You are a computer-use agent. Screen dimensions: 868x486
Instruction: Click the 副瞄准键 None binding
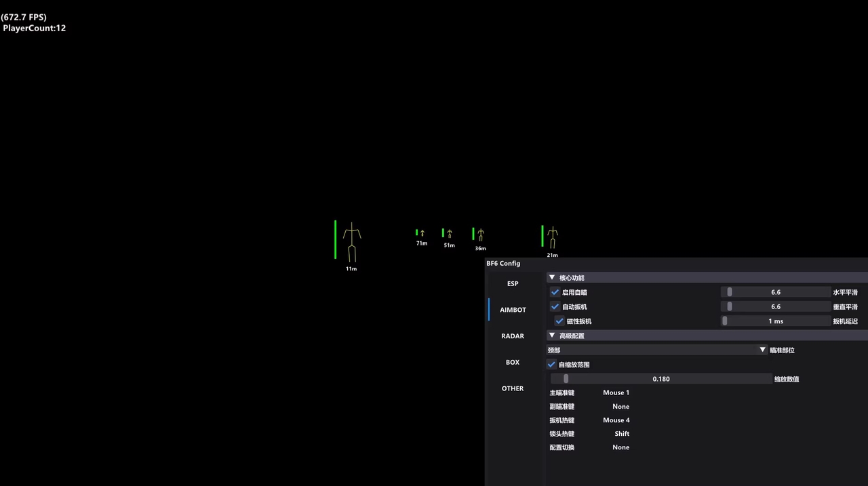click(x=620, y=407)
